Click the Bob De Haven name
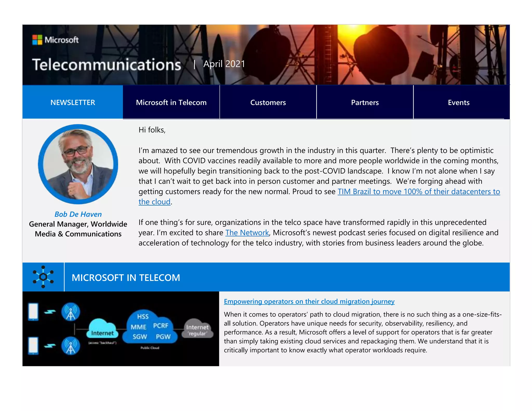This screenshot has height=411, width=532. click(78, 214)
